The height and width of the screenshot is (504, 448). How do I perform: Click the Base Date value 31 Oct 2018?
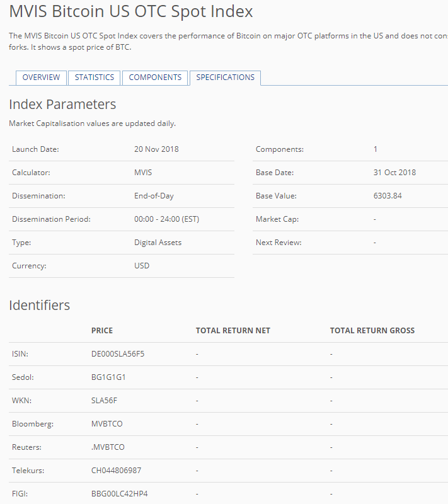coord(394,173)
